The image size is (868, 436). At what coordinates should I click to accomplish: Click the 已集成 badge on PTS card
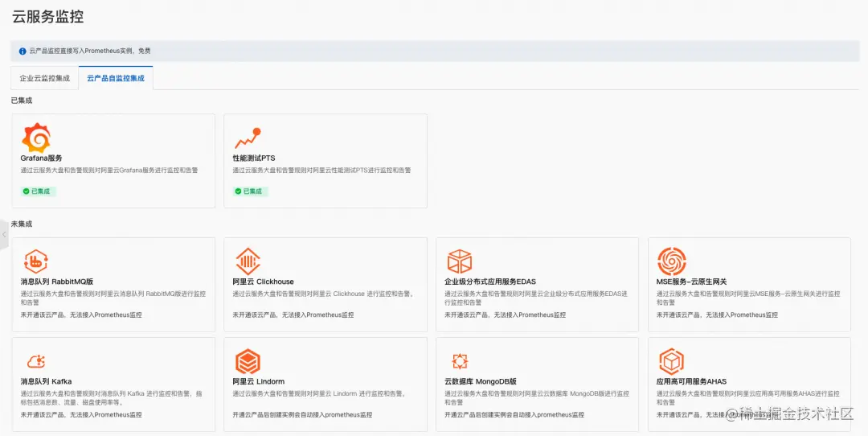[x=250, y=191]
